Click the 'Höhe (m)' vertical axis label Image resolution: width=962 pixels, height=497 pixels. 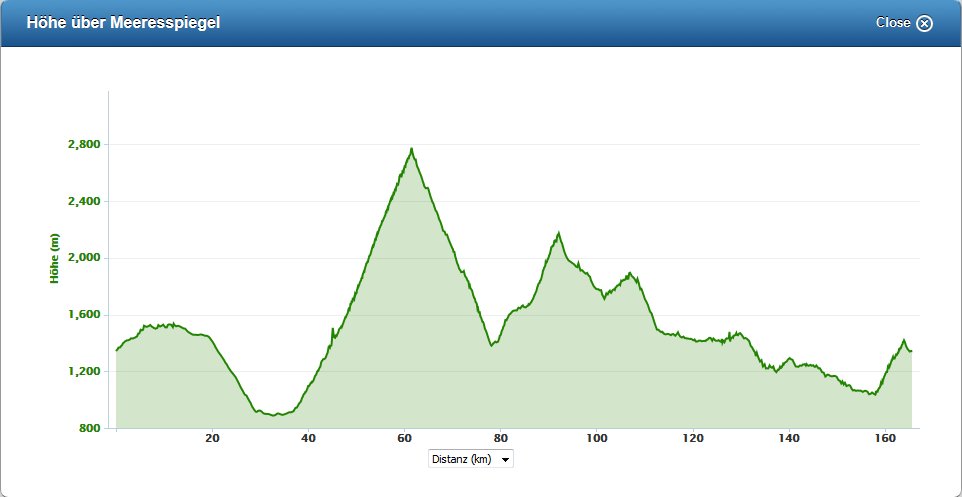pos(56,258)
